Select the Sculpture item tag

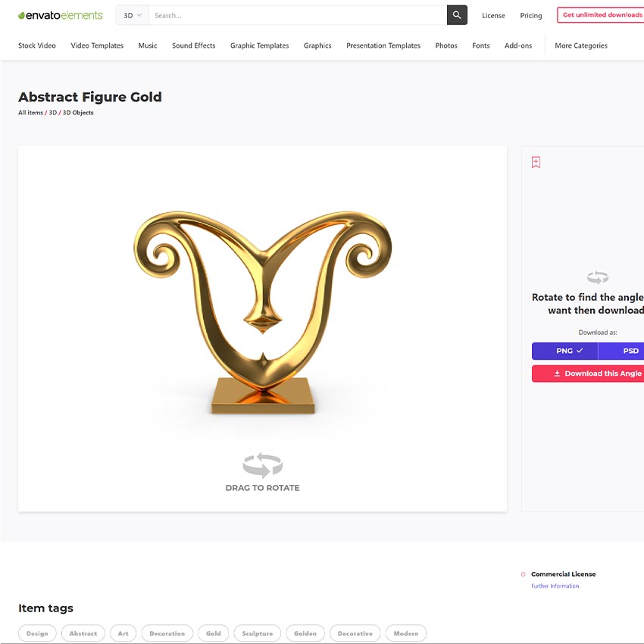257,633
